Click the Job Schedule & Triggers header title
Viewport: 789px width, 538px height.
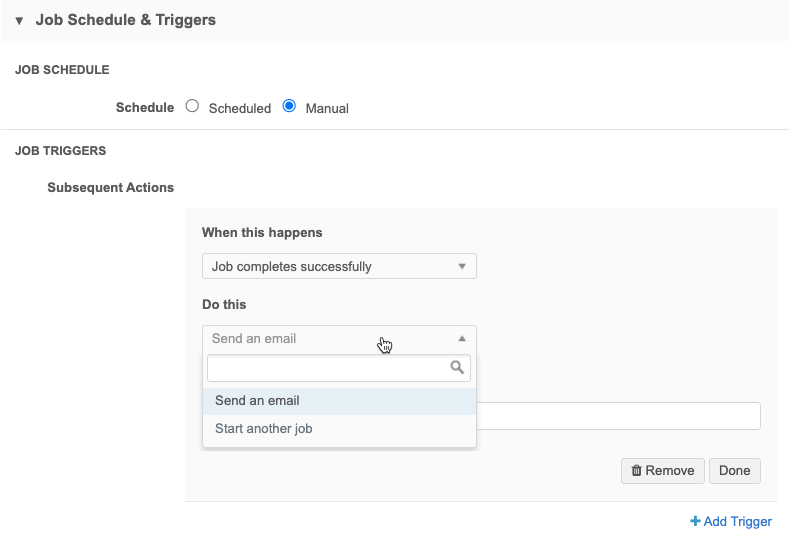click(125, 20)
